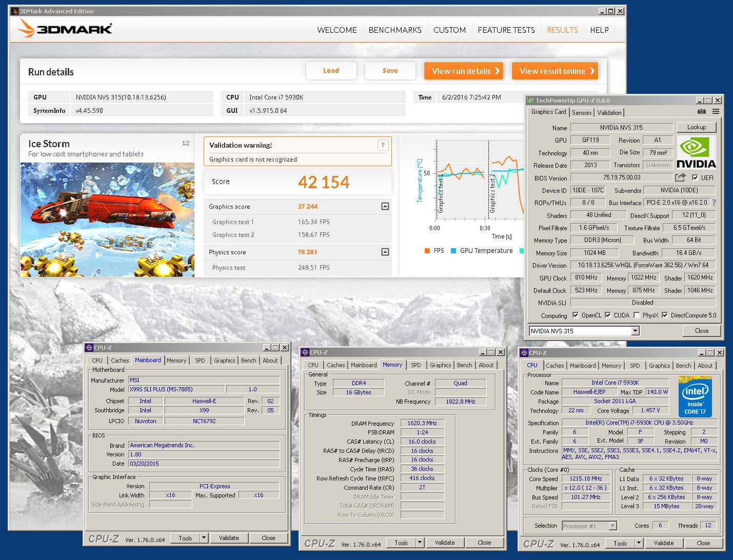Open the WELCOME menu in 3DMark
The width and height of the screenshot is (733, 560).
pyautogui.click(x=337, y=30)
